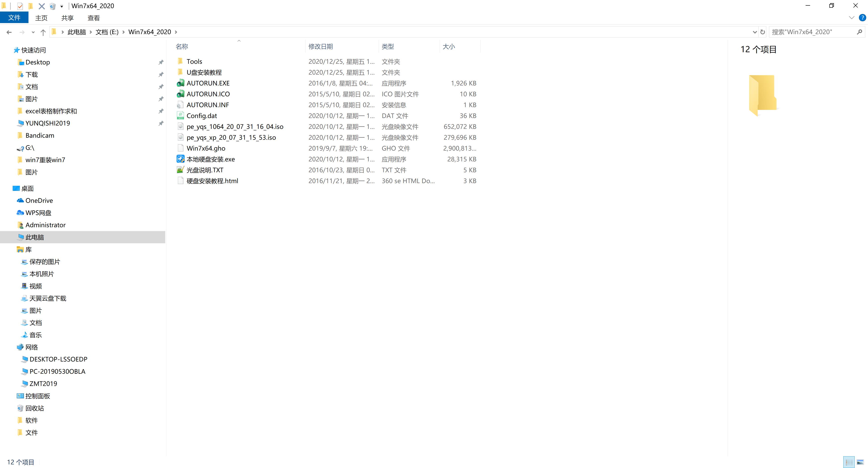
Task: Open 光盘说明.TXT file
Action: point(205,169)
